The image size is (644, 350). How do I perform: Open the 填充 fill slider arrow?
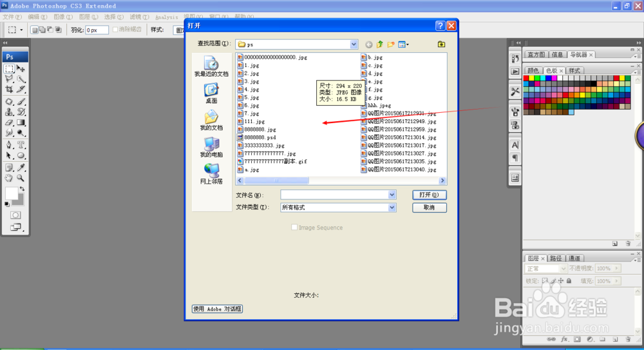click(616, 281)
